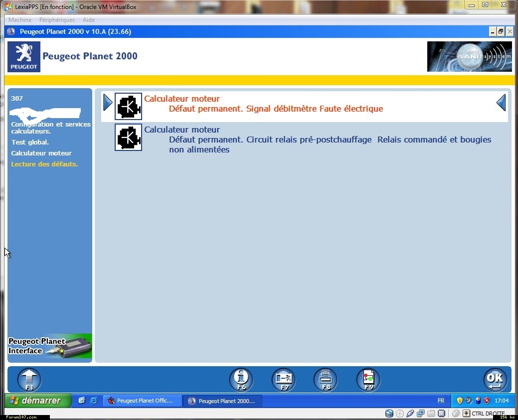This screenshot has width=518, height=420.
Task: Open the Périphériques menu
Action: 57,20
